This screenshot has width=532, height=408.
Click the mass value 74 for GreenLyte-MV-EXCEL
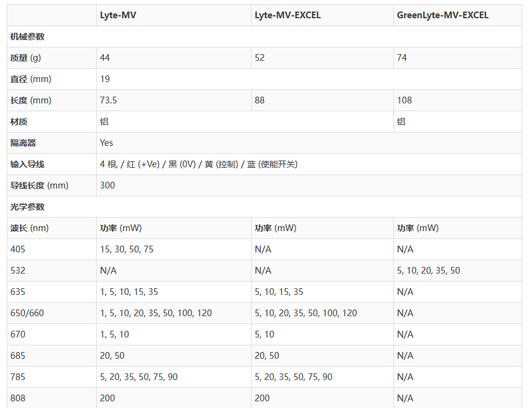click(x=402, y=58)
